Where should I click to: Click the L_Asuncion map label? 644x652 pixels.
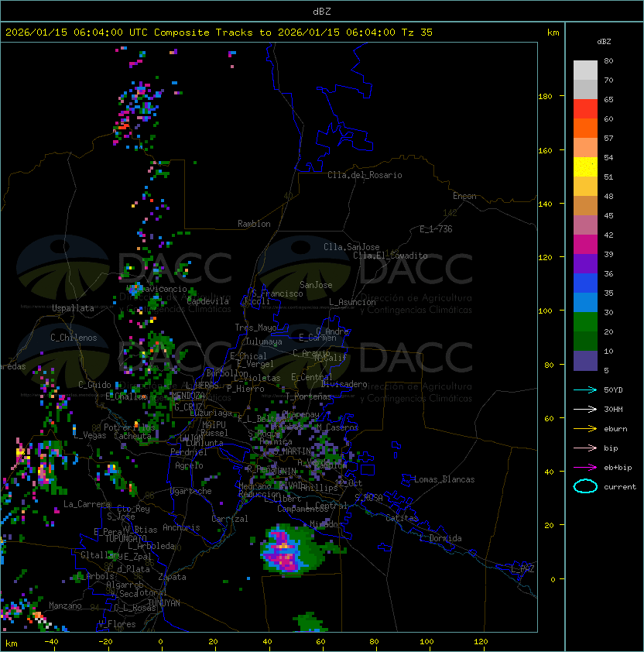[352, 302]
